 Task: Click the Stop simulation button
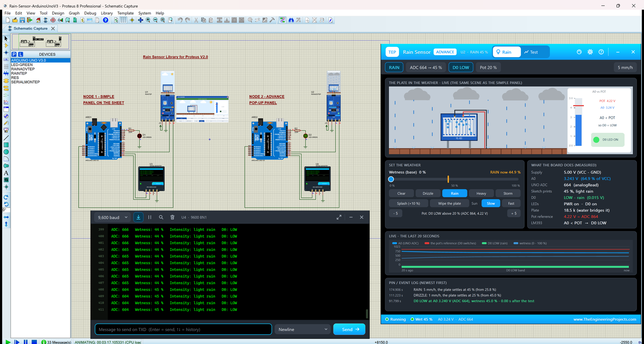34,342
